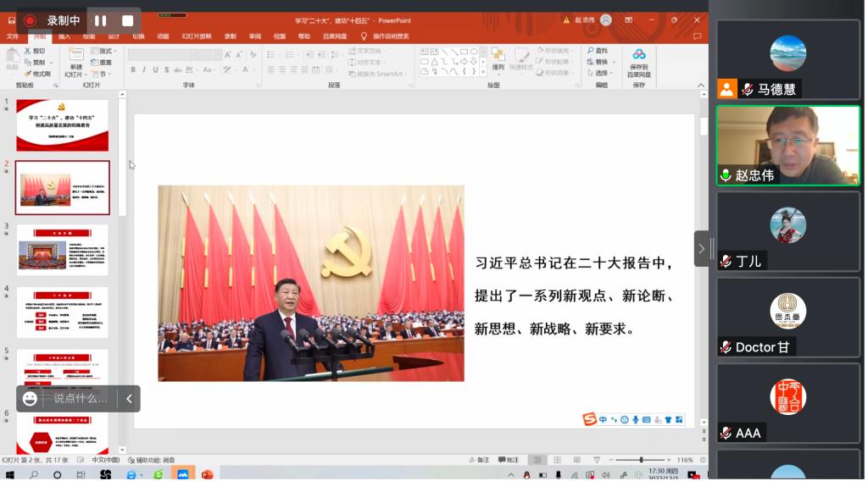The width and height of the screenshot is (868, 481).
Task: Click the 复制 (Copy) button
Action: [x=35, y=62]
